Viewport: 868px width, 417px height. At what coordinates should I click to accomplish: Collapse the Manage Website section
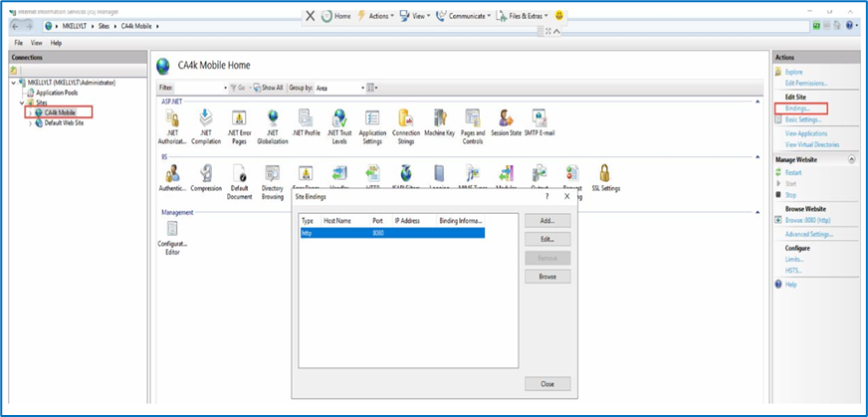coord(851,159)
